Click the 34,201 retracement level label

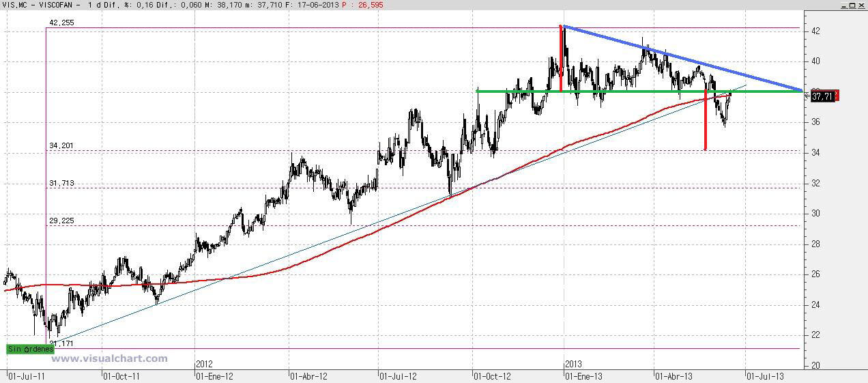(61, 145)
